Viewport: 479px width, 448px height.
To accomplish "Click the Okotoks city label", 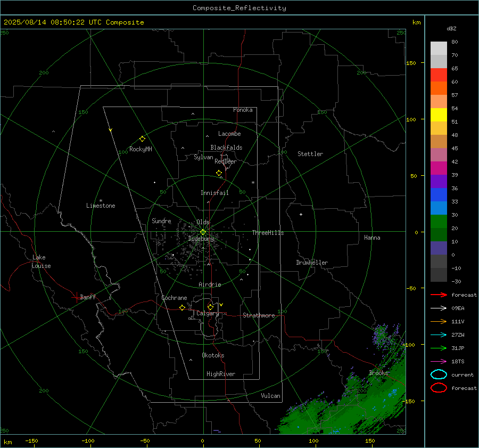I will click(x=213, y=355).
